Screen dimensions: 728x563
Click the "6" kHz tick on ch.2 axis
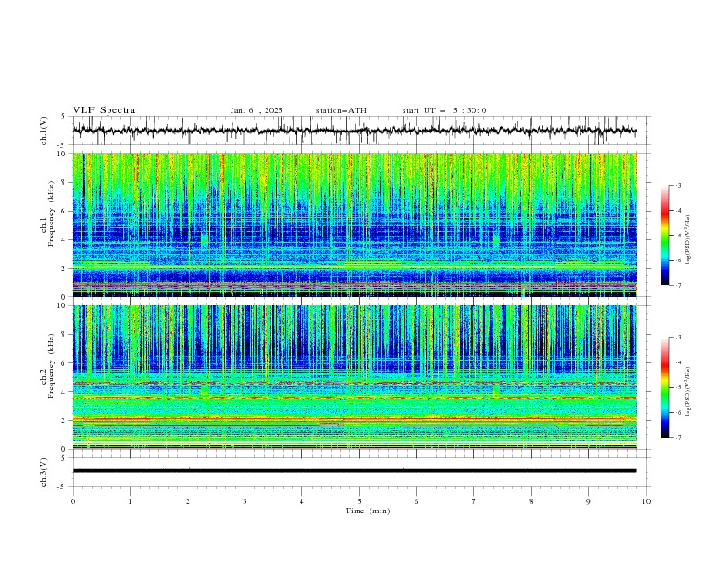coord(65,363)
